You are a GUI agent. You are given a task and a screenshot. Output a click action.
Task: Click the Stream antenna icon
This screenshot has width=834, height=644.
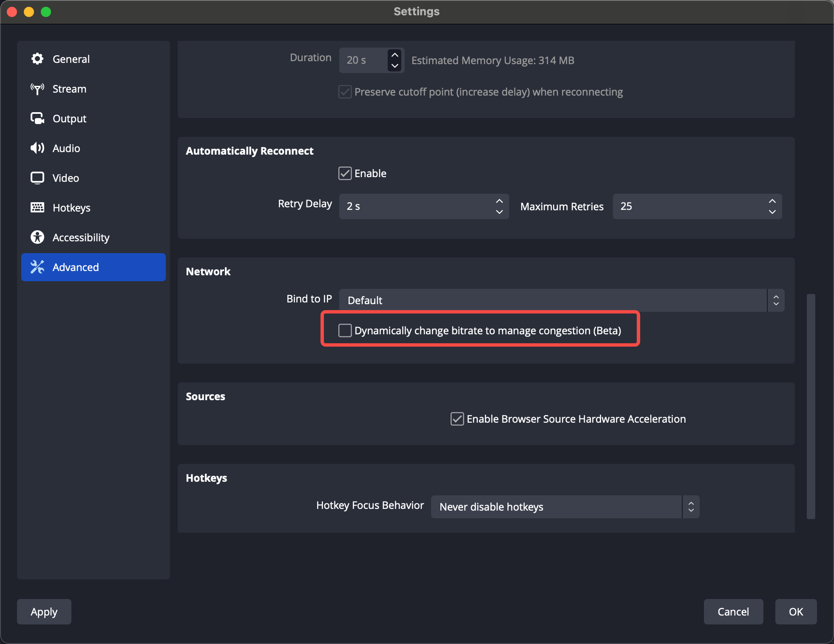pyautogui.click(x=37, y=89)
